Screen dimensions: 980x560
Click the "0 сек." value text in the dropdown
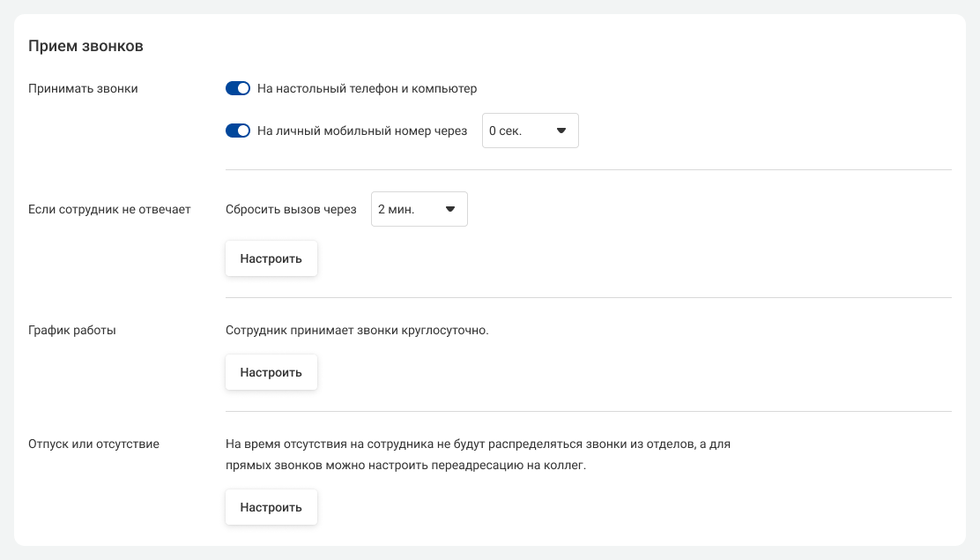(x=505, y=131)
